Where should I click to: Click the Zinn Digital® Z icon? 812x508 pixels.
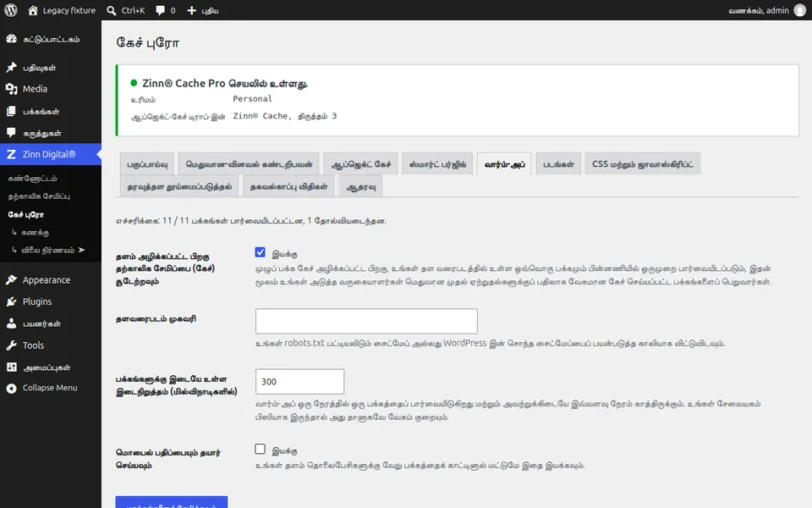11,154
